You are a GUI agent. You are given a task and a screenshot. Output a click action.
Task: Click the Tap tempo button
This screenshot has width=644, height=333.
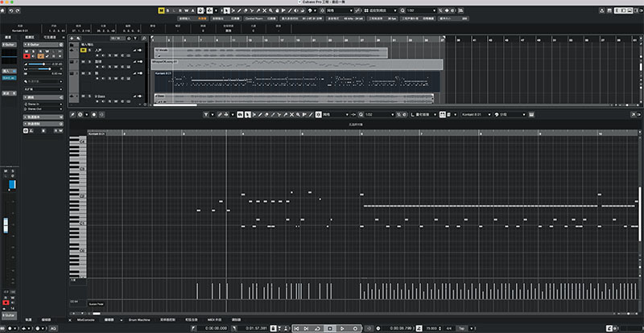pyautogui.click(x=461, y=328)
